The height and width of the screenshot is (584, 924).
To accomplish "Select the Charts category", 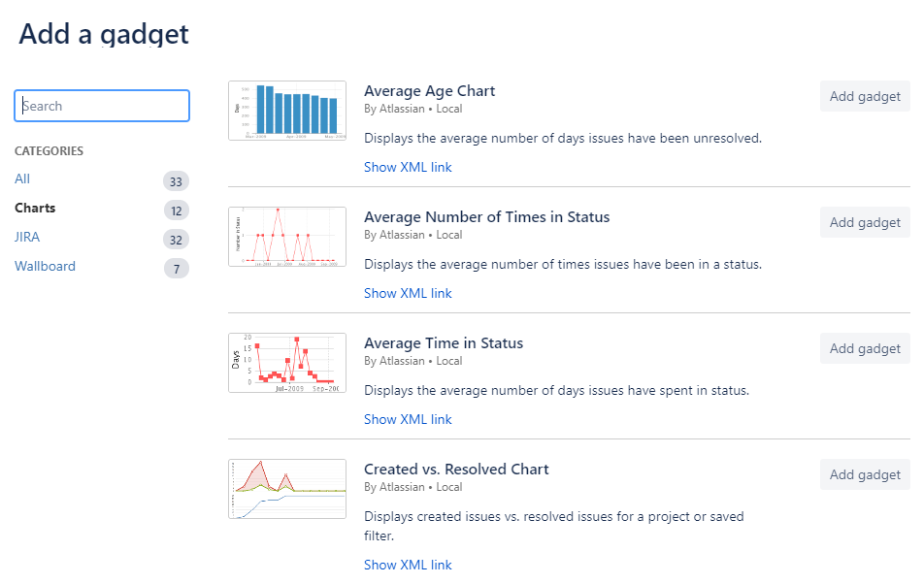I will [x=35, y=208].
